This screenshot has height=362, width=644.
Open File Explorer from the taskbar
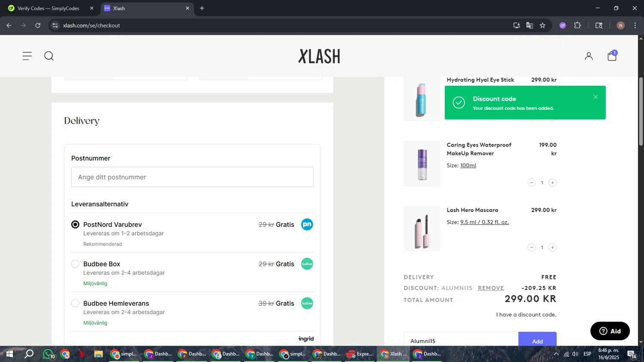(x=98, y=354)
